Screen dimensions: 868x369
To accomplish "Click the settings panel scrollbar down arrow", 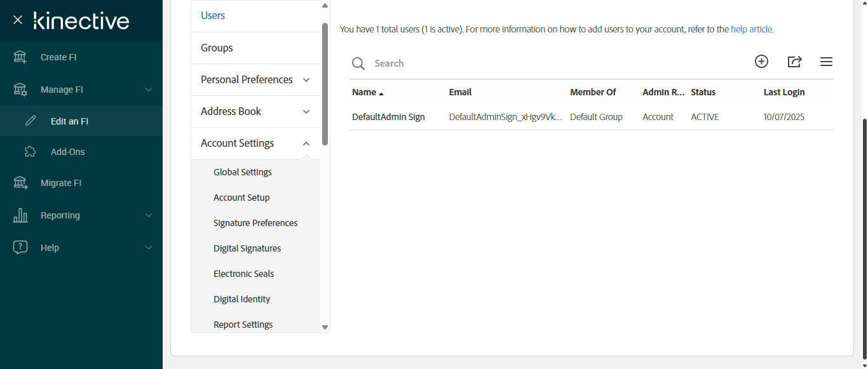I will tap(325, 328).
